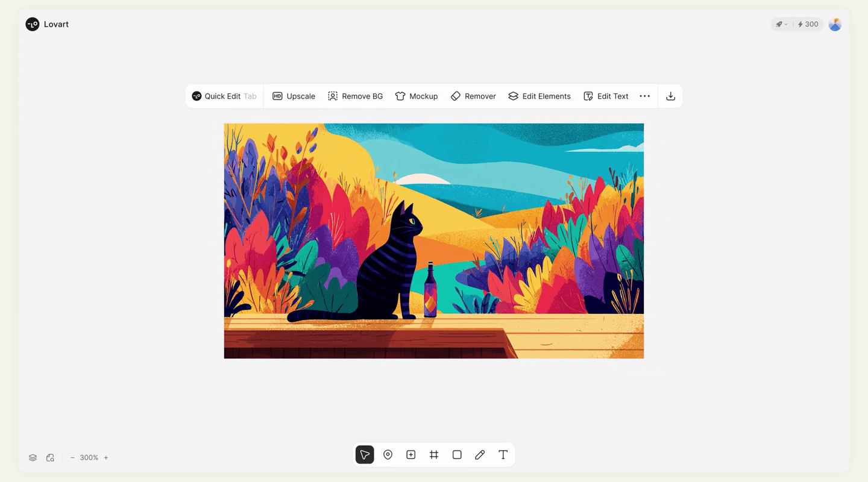Viewport: 868px width, 482px height.
Task: Zoom in with the plus button
Action: click(106, 458)
